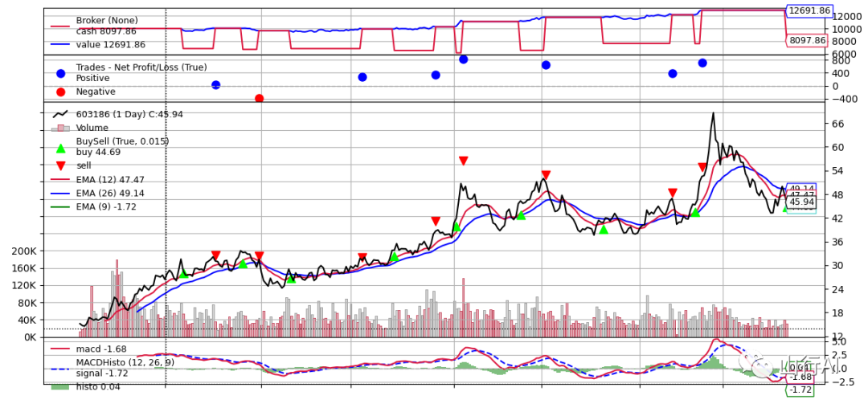Click the red-boxed 8097.86 cash tag
The width and height of the screenshot is (868, 404).
[x=806, y=40]
